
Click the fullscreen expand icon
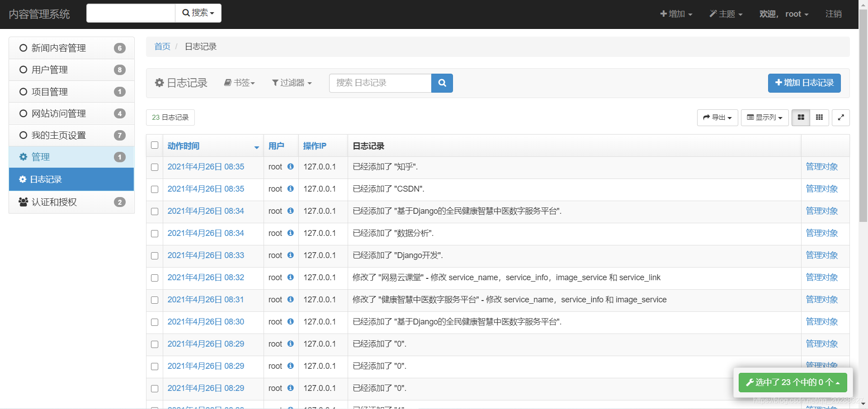point(841,118)
